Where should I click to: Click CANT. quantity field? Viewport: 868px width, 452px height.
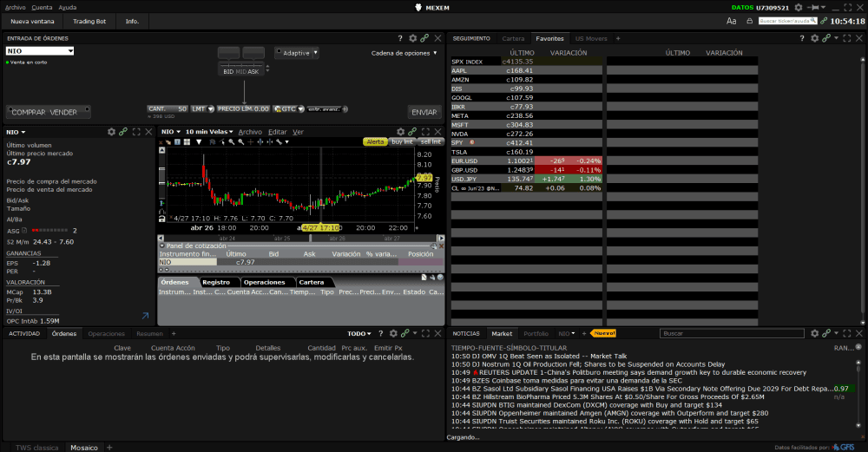tap(168, 109)
